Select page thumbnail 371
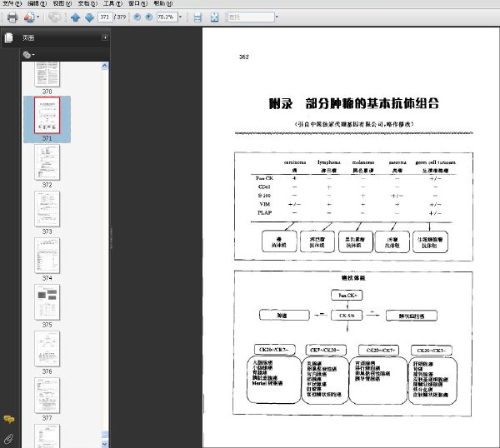The image size is (500, 448). [x=47, y=116]
